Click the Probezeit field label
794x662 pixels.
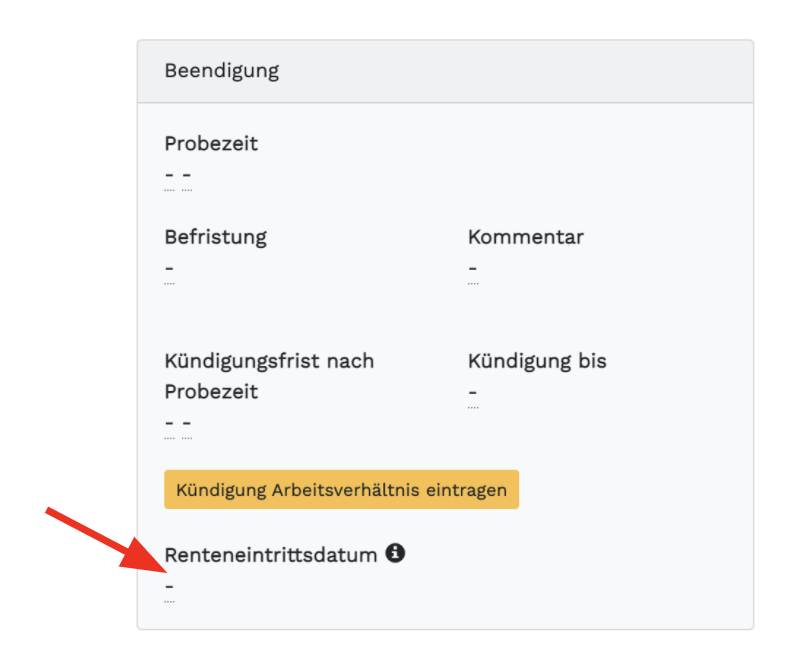pos(211,144)
